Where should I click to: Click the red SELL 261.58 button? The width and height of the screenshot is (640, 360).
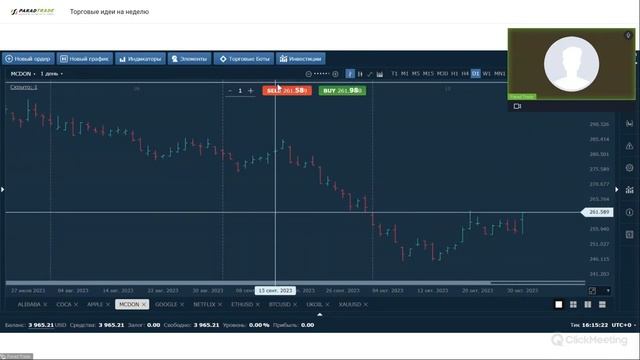(287, 91)
